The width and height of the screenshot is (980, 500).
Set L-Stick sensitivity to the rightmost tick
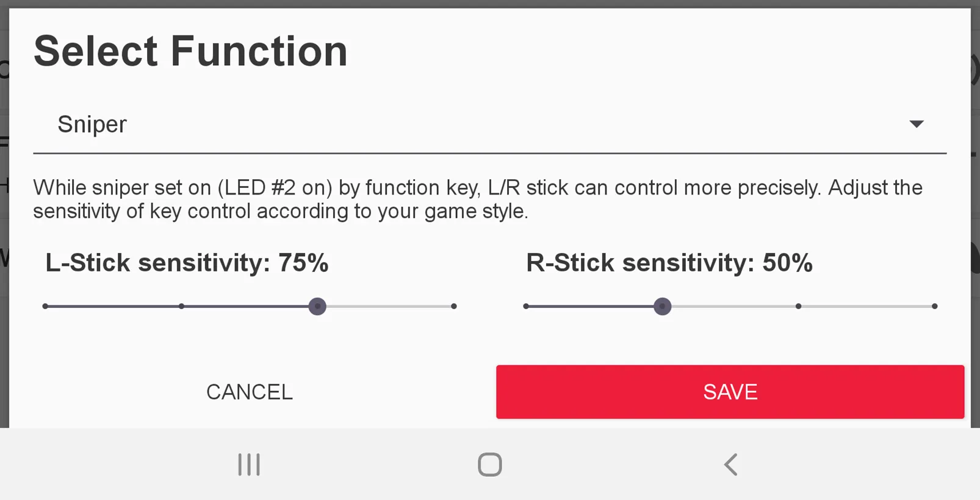click(x=453, y=306)
